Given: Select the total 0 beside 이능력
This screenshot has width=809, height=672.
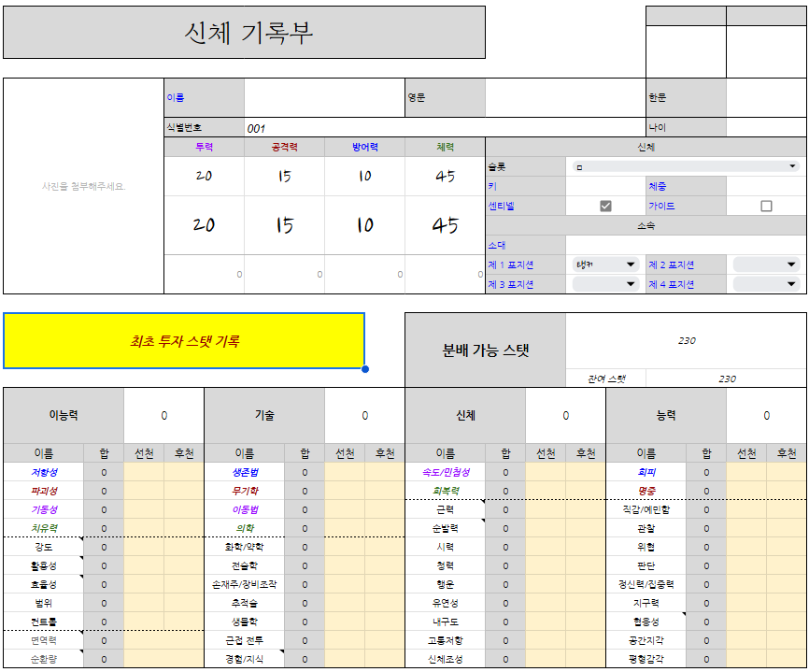Looking at the screenshot, I should point(164,416).
